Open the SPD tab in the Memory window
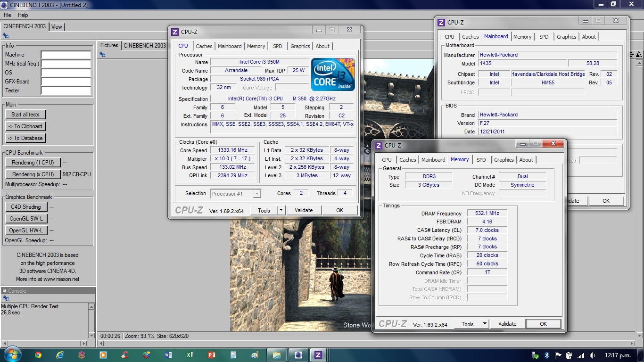This screenshot has width=644, height=362. coord(481,160)
